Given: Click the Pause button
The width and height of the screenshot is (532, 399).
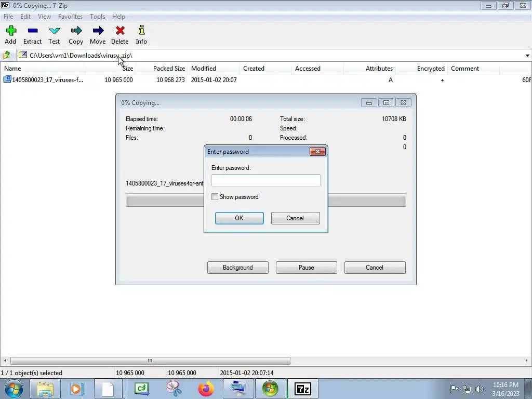Looking at the screenshot, I should [x=306, y=268].
